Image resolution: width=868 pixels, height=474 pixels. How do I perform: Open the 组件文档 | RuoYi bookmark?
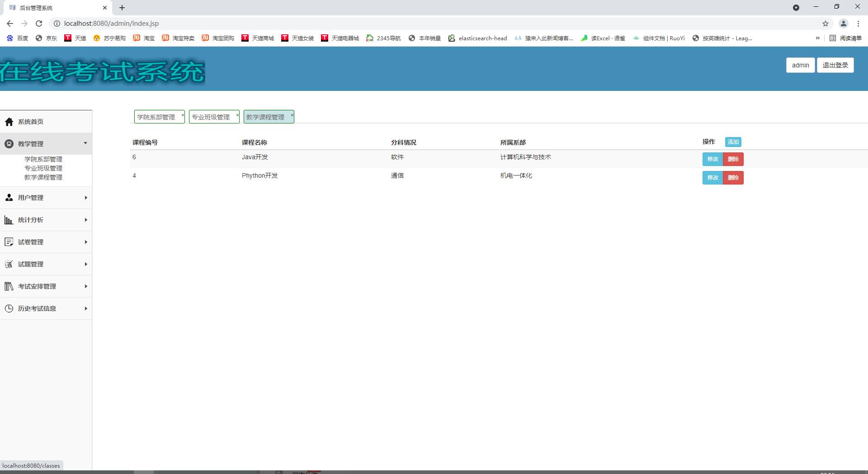(x=659, y=38)
